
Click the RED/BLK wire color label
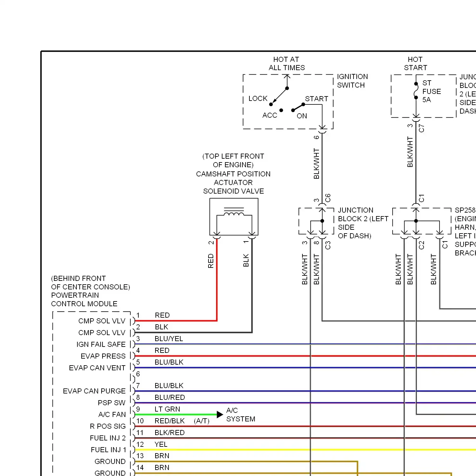pos(170,421)
